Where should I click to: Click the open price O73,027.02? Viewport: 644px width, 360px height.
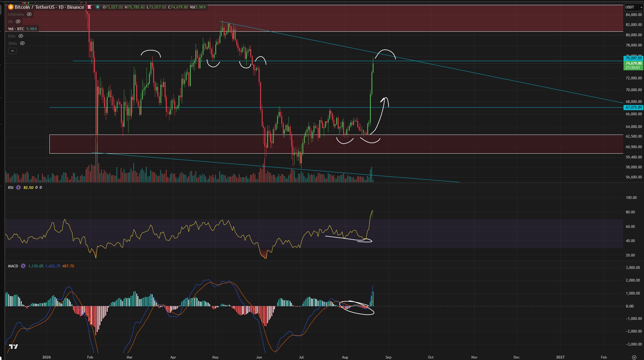point(113,7)
